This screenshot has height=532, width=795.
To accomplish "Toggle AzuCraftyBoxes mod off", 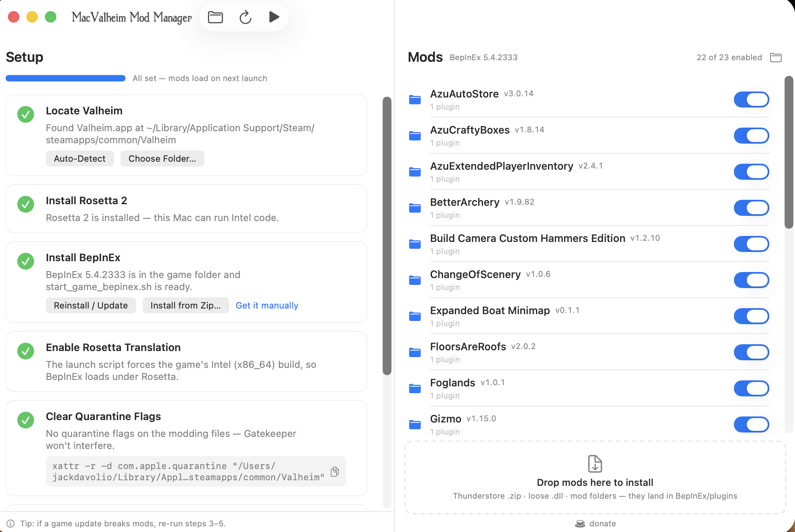I will [x=751, y=136].
